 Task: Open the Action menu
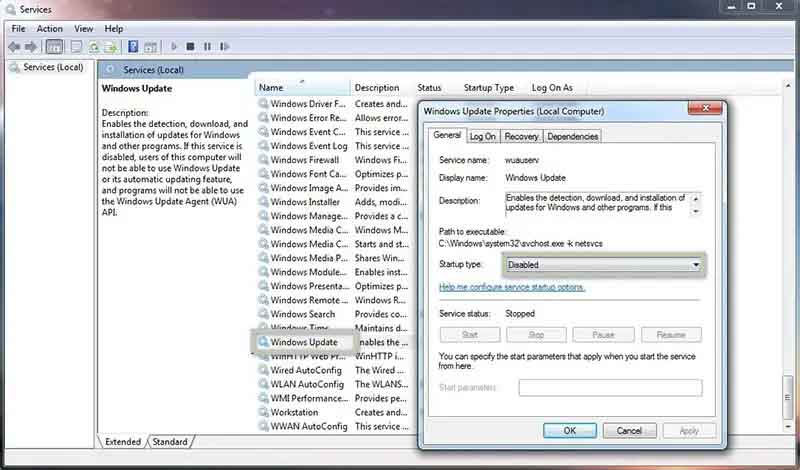(x=49, y=29)
